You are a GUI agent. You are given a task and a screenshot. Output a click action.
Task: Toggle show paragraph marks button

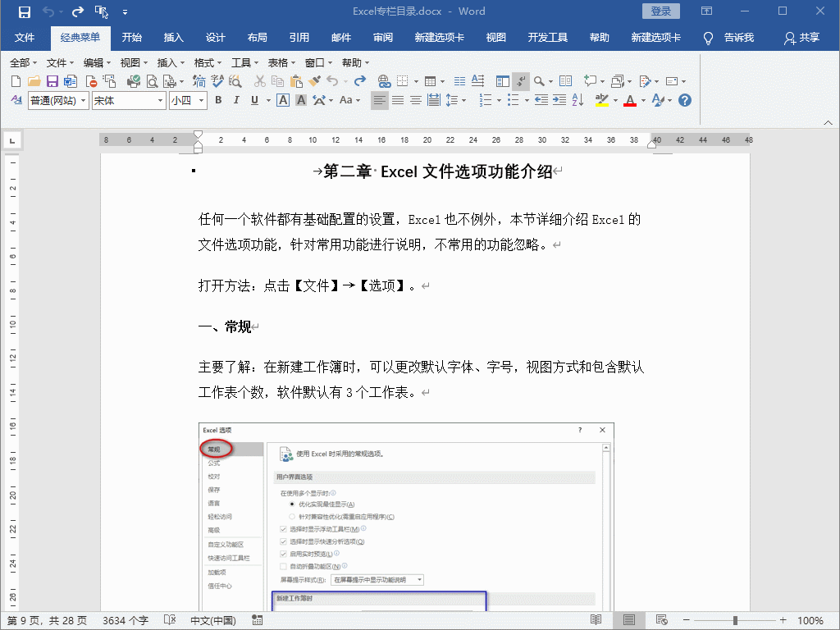[x=520, y=81]
